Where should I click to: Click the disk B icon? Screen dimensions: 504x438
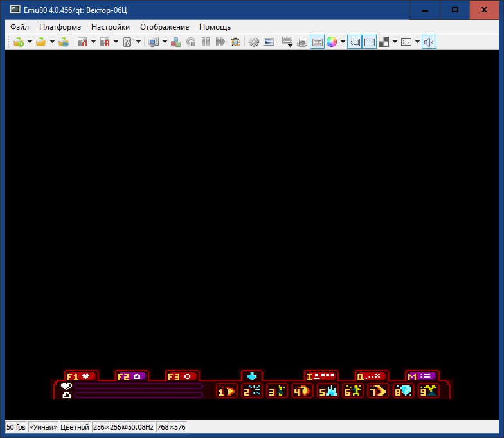tap(104, 42)
